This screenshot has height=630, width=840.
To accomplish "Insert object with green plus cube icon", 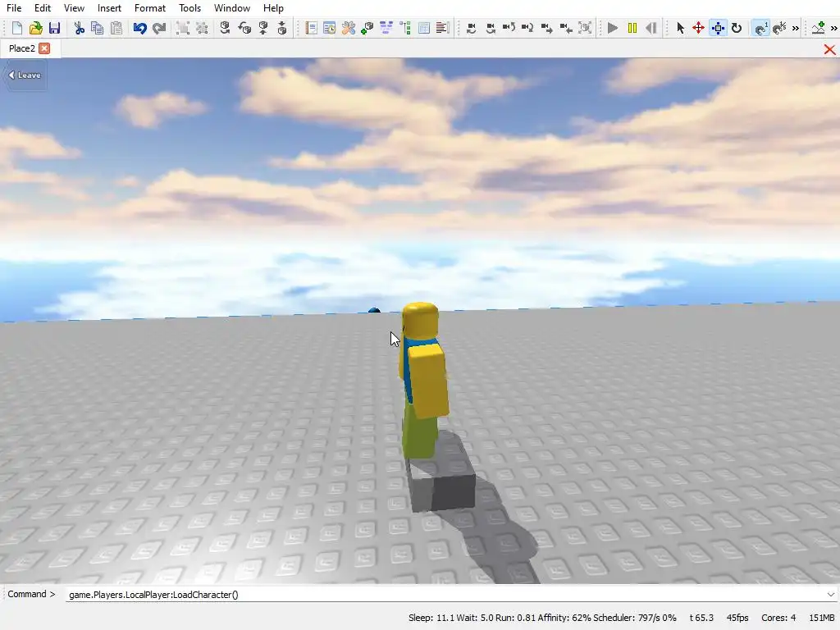I will pos(367,28).
